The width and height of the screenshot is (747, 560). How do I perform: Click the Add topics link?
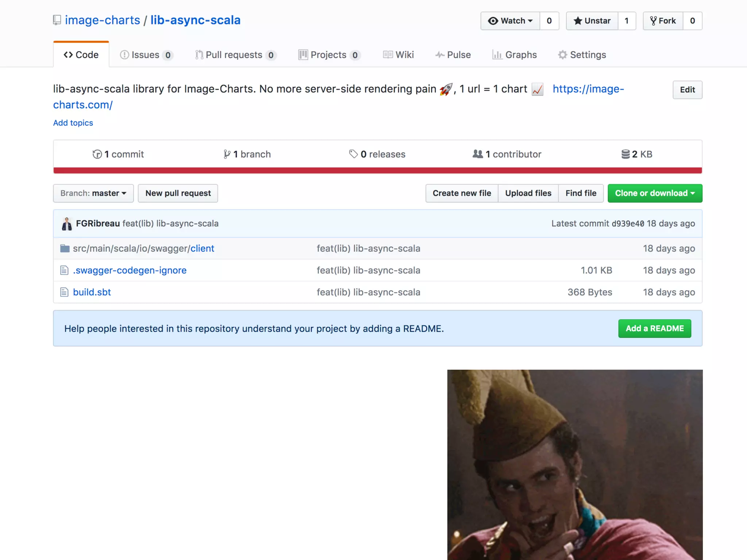point(73,123)
